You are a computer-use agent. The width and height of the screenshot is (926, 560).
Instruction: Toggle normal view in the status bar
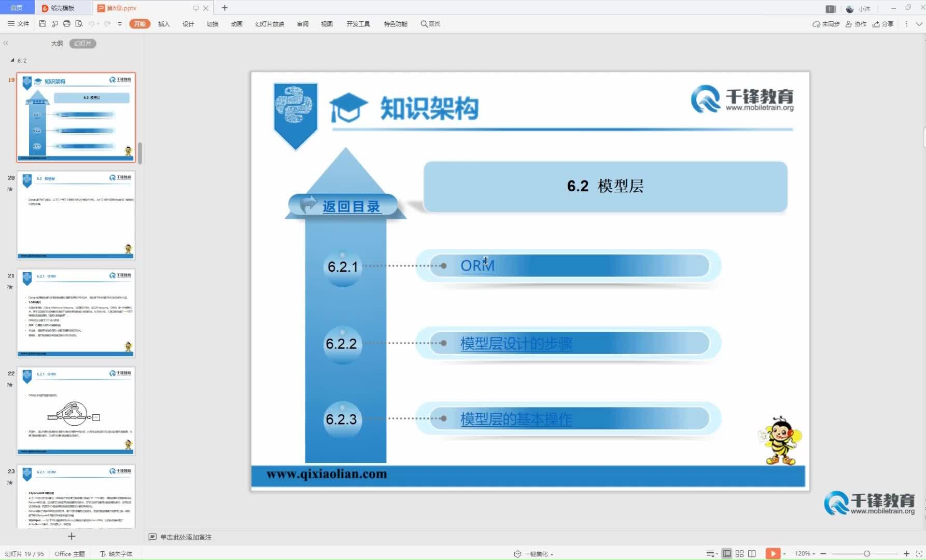727,553
